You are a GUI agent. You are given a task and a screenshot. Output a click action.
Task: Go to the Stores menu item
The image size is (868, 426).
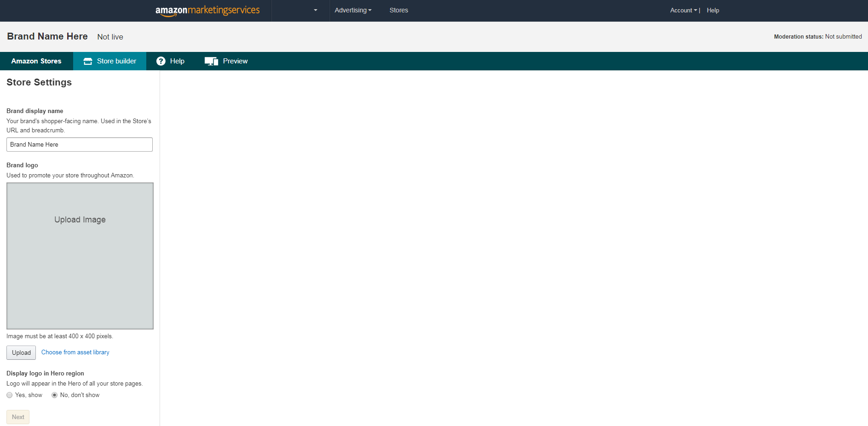[x=399, y=10]
